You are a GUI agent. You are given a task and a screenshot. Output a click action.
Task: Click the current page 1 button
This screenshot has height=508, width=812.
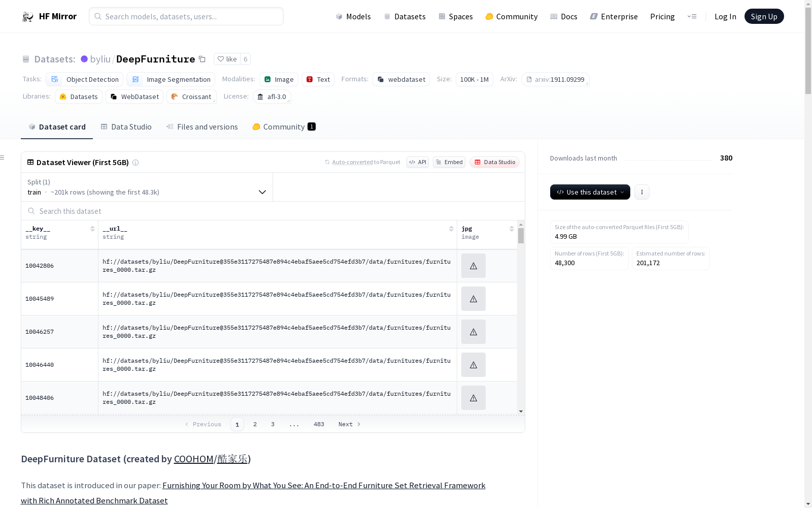pyautogui.click(x=237, y=424)
